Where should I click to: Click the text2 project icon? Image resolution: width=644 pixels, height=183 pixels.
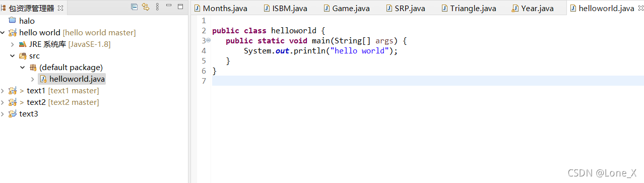[x=13, y=102]
